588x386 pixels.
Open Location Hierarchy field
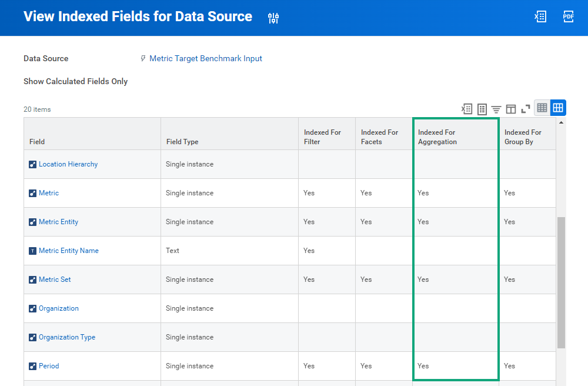68,164
